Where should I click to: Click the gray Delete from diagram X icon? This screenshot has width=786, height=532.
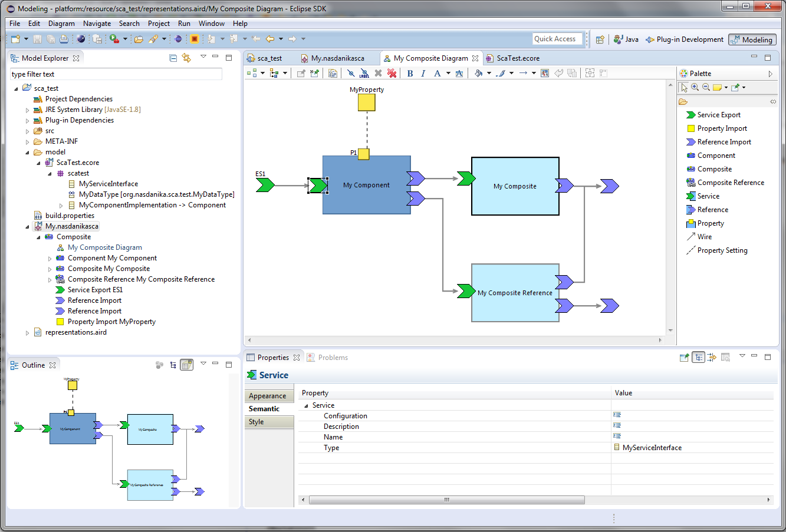click(x=378, y=73)
